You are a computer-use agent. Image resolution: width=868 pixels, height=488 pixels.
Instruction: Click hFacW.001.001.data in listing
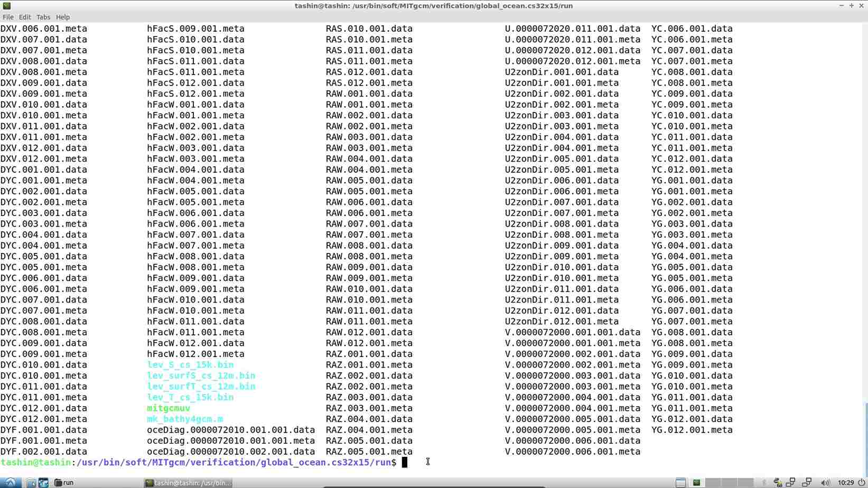195,105
